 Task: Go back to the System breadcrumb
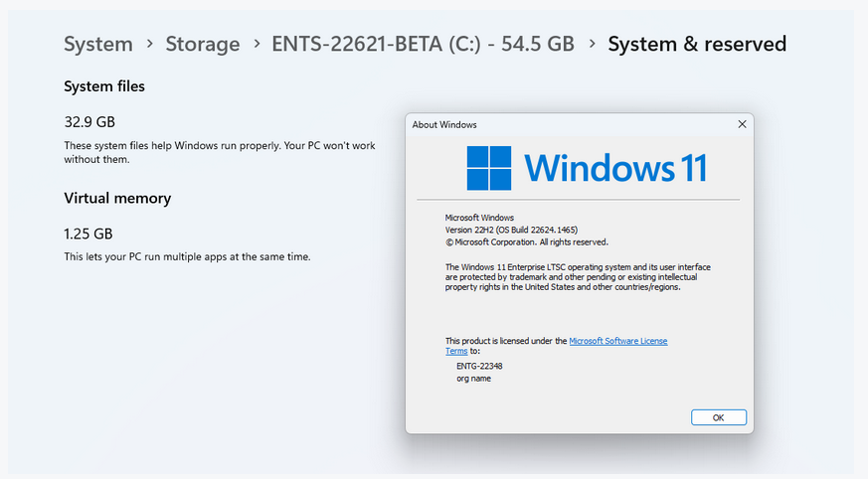(98, 44)
